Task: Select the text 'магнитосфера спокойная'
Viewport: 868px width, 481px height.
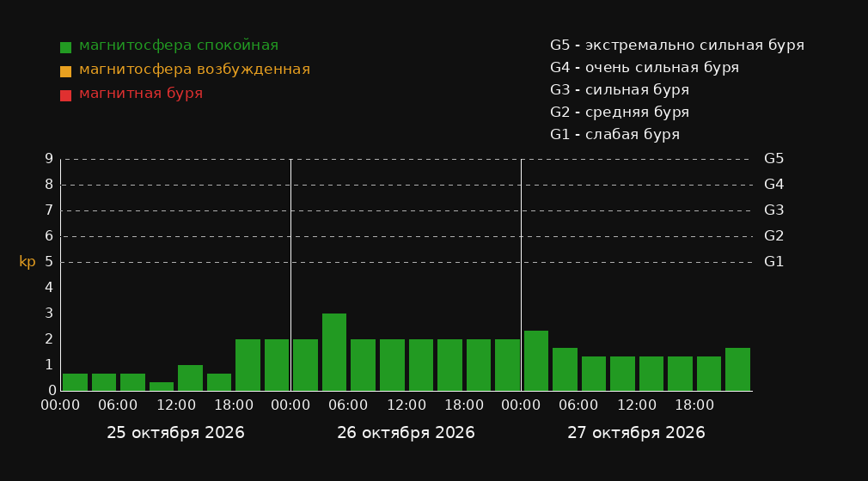Action: click(x=179, y=46)
